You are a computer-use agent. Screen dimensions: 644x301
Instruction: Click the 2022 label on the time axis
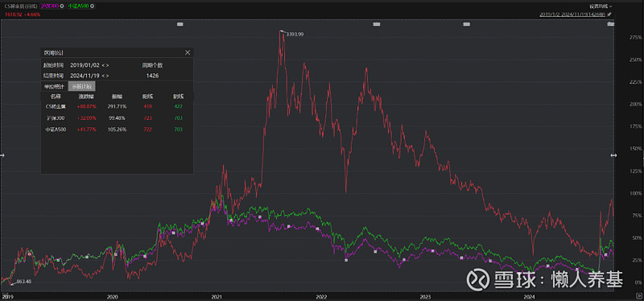coord(320,296)
